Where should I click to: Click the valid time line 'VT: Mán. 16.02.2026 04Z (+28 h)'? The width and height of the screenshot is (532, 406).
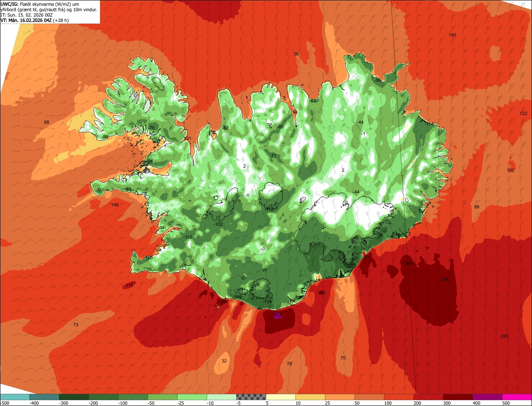point(34,20)
